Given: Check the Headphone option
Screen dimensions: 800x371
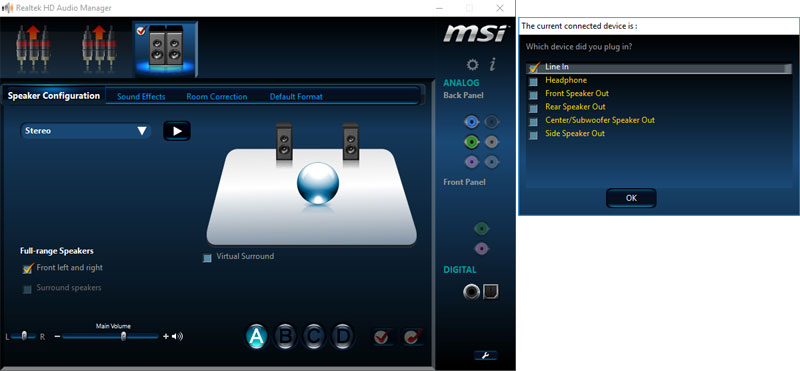Looking at the screenshot, I should (x=533, y=82).
